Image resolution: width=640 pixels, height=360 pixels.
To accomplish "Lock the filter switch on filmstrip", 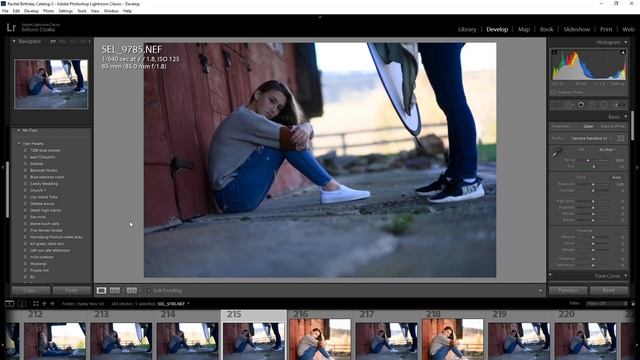I will [x=633, y=304].
